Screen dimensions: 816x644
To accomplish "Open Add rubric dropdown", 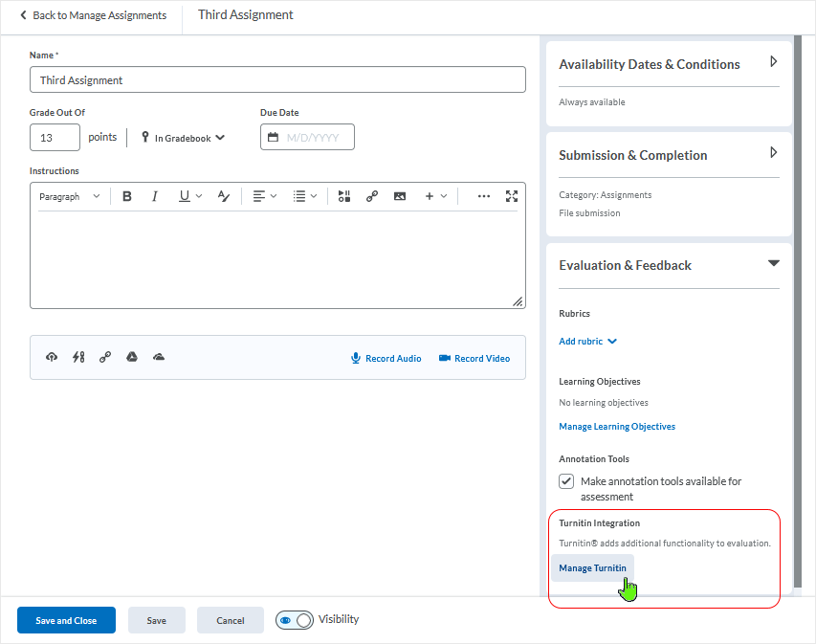I will click(588, 341).
